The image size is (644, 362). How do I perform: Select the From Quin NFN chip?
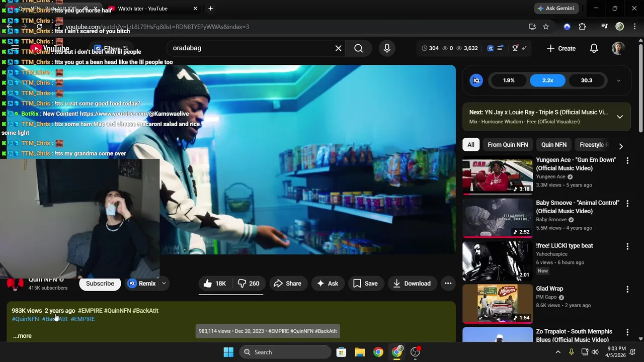pos(508,145)
